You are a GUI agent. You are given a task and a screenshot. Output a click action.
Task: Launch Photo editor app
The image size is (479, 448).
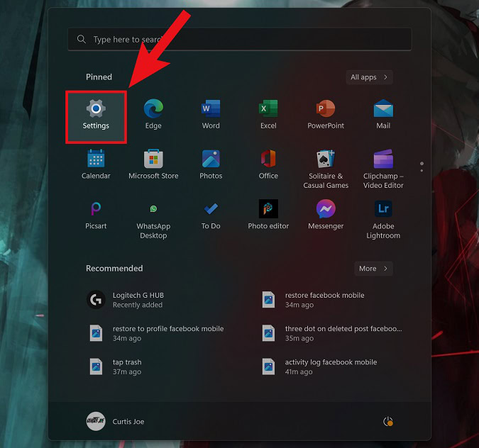268,215
